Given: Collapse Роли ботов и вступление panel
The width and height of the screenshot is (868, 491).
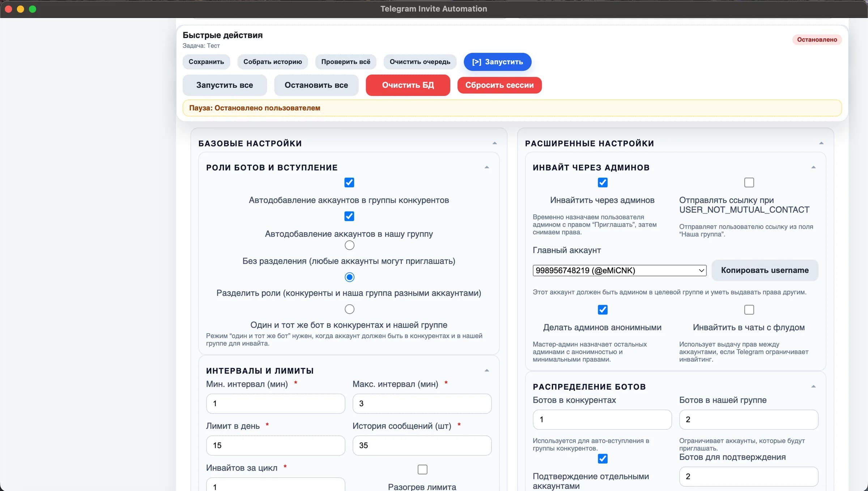Looking at the screenshot, I should point(487,168).
